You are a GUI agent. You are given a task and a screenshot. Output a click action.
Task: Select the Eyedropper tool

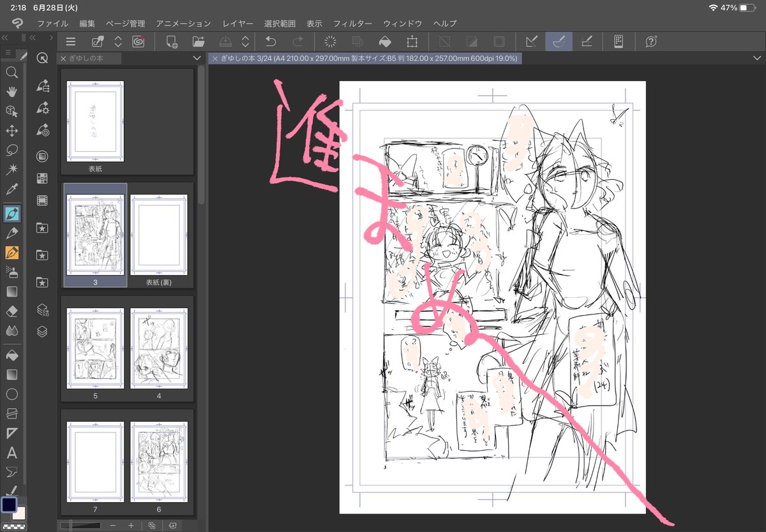(11, 189)
